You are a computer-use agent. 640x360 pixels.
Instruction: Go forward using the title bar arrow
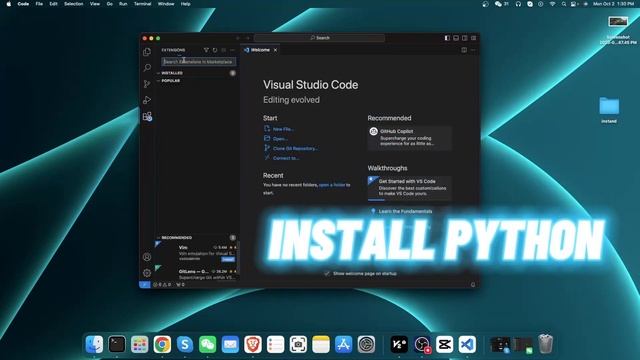coord(247,38)
